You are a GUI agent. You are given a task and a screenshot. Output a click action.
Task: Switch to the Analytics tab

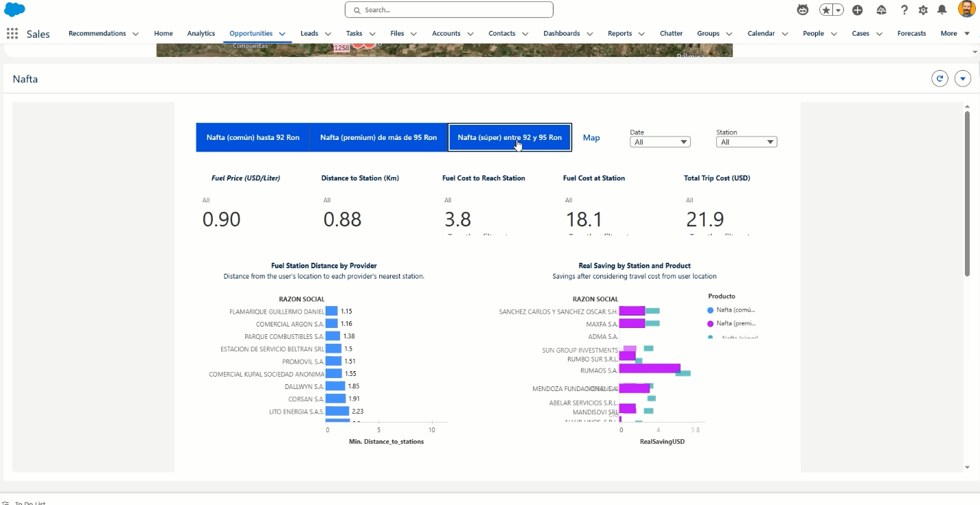point(201,34)
